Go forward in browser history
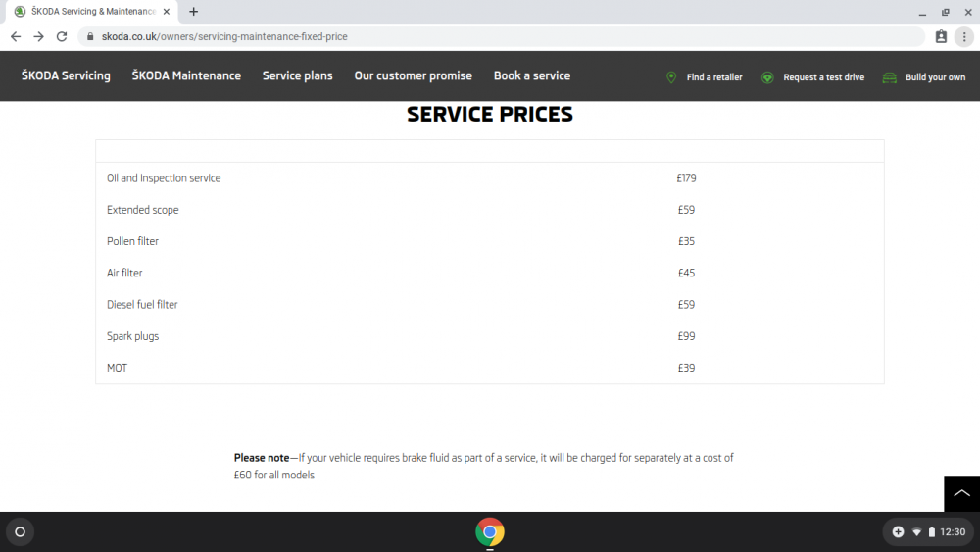The height and width of the screenshot is (552, 980). (39, 37)
